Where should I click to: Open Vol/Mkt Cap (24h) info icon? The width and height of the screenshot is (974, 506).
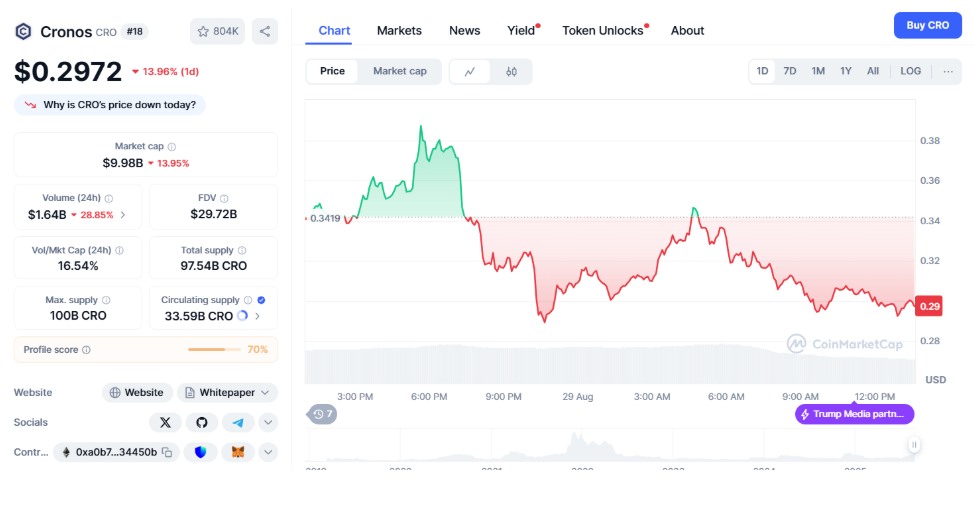pyautogui.click(x=119, y=250)
